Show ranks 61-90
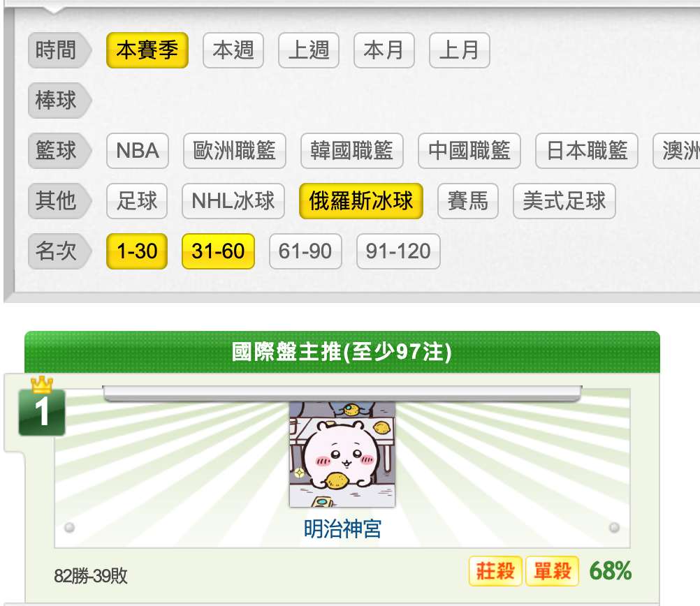This screenshot has width=700, height=606. (305, 251)
